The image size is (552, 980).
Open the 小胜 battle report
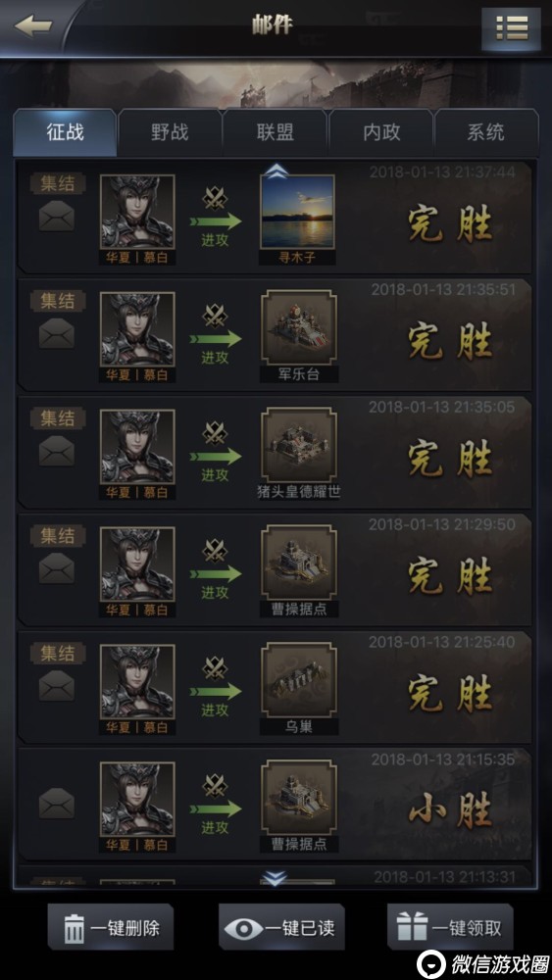275,805
